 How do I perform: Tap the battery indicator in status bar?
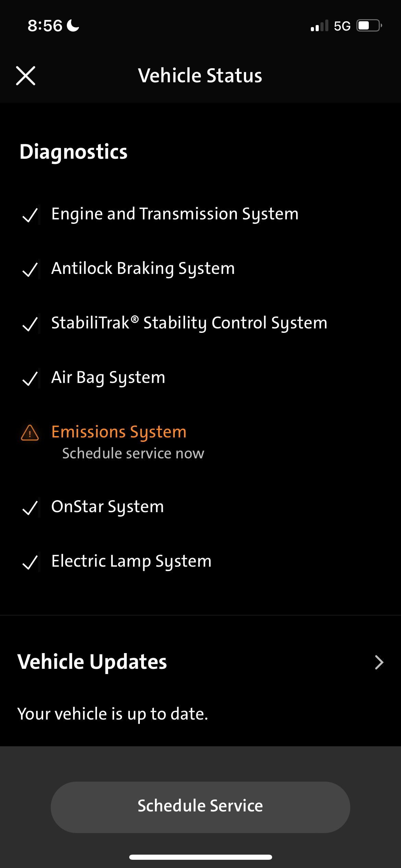click(369, 26)
